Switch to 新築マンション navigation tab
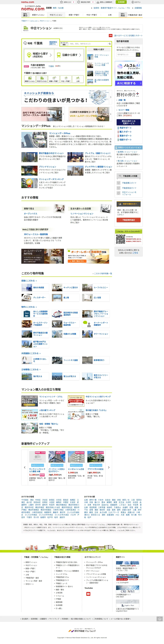The height and width of the screenshot is (644, 164). [38, 15]
